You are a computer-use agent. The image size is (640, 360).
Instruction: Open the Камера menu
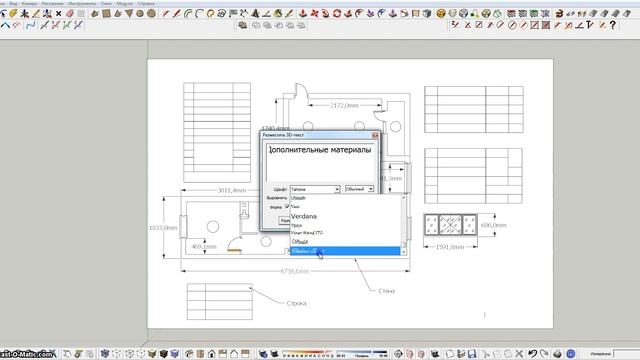[x=29, y=3]
